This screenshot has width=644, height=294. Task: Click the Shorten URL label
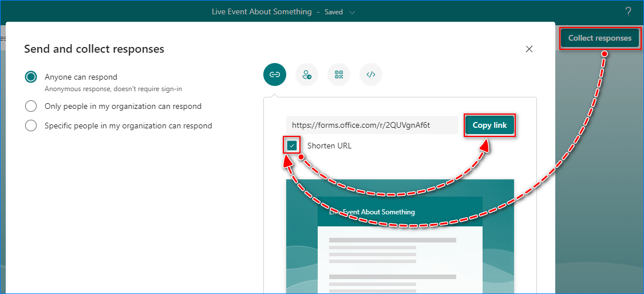click(x=329, y=146)
